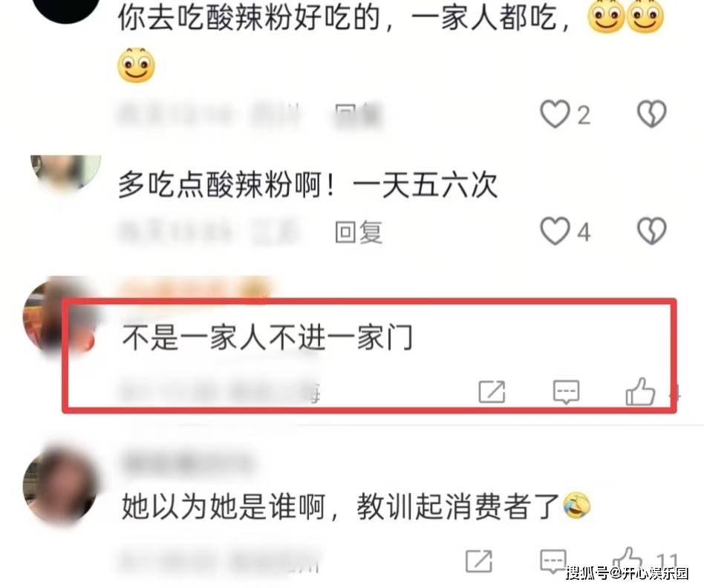This screenshot has width=704, height=588.
Task: Open blurred username above 她以为她是谁啊 comment
Action: [x=188, y=462]
